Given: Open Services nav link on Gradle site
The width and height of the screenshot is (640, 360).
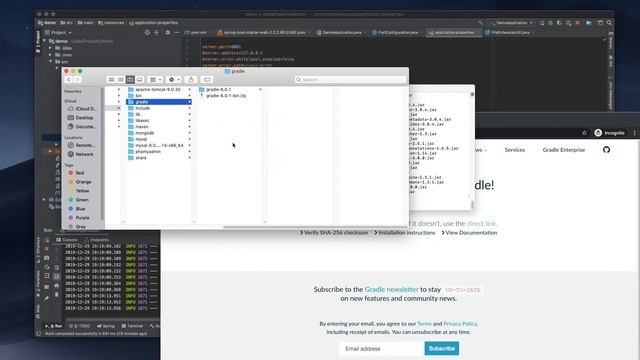Looking at the screenshot, I should (x=515, y=150).
